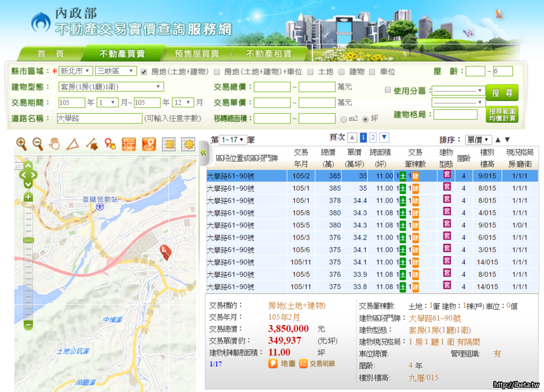
Task: Choose the triangle area measure tool
Action: 73,143
